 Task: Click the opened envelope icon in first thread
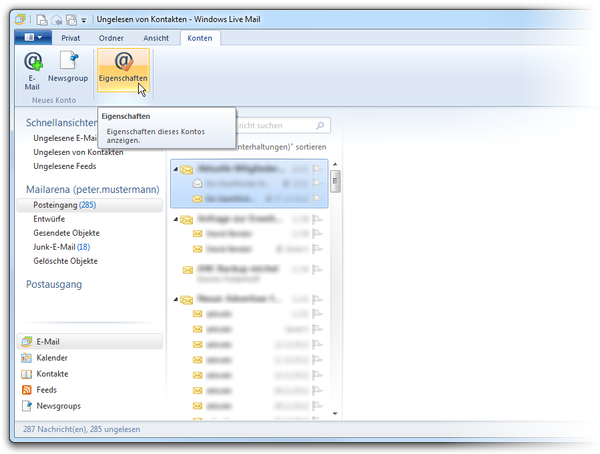coord(197,183)
